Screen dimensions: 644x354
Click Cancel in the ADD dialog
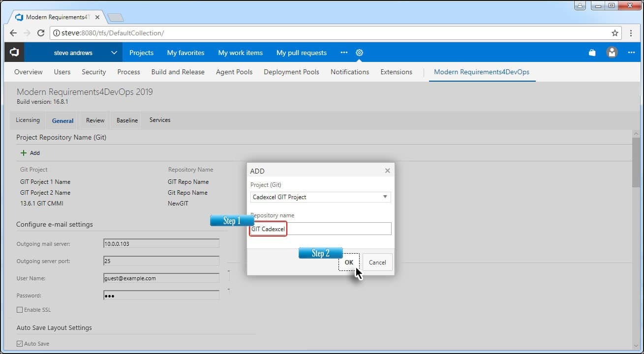coord(377,262)
